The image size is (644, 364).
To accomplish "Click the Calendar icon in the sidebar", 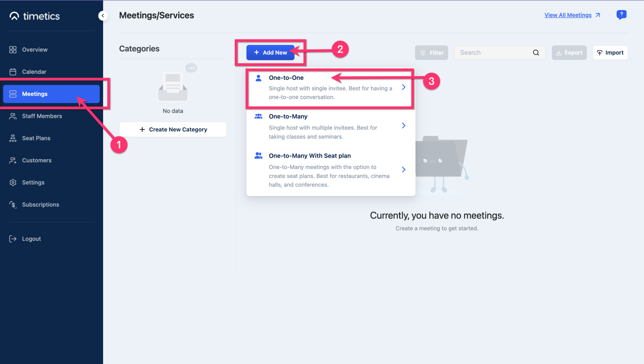I will [x=13, y=72].
